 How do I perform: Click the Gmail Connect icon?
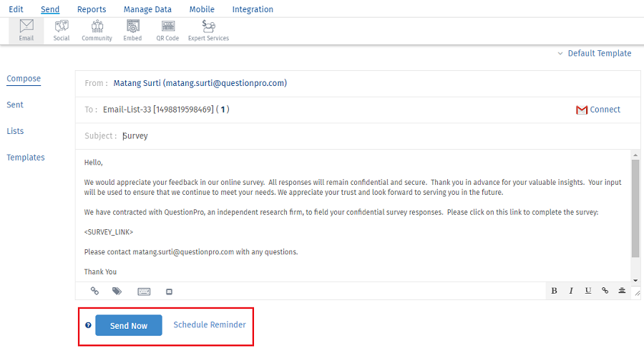[x=582, y=110]
